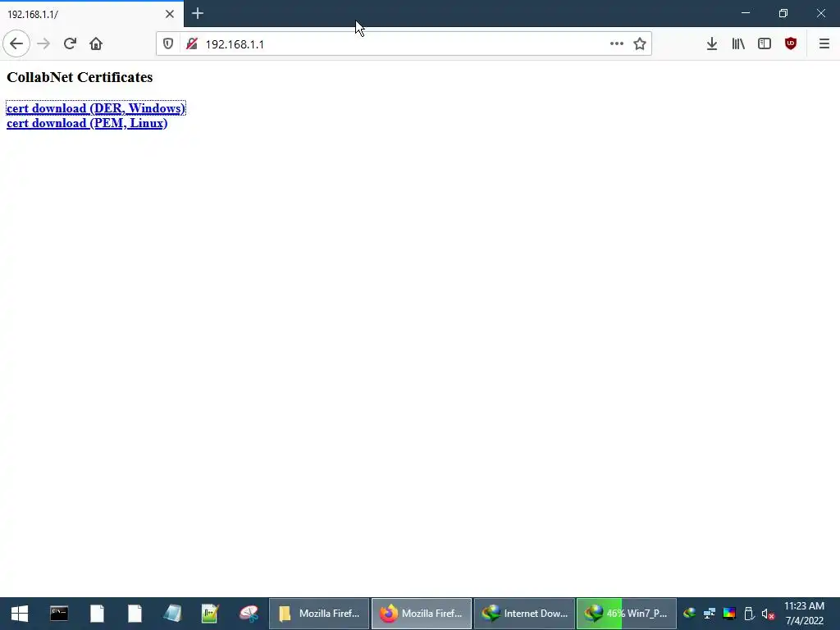Download the DER Windows certificate
Screen dimensions: 840x630
coord(96,108)
